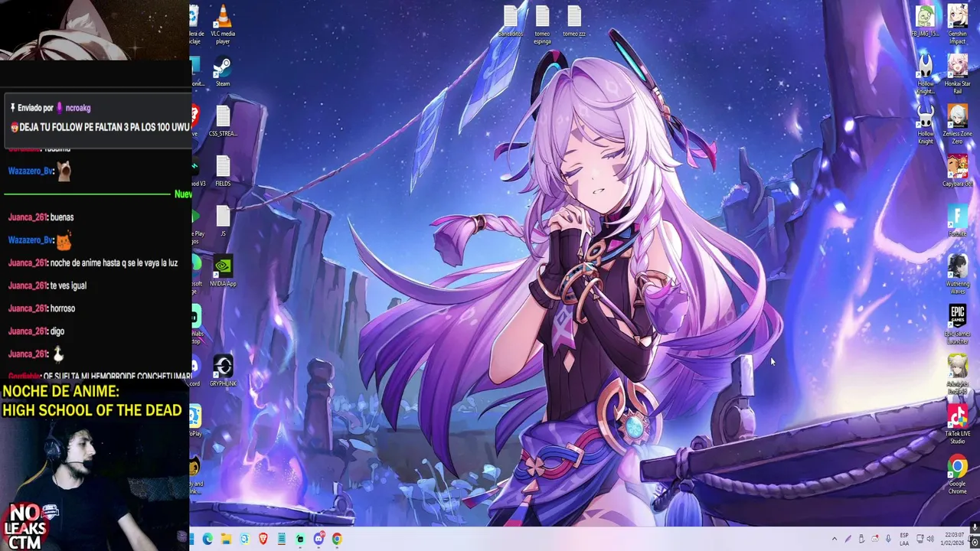Open Discord from the taskbar
This screenshot has height=551, width=980.
318,540
